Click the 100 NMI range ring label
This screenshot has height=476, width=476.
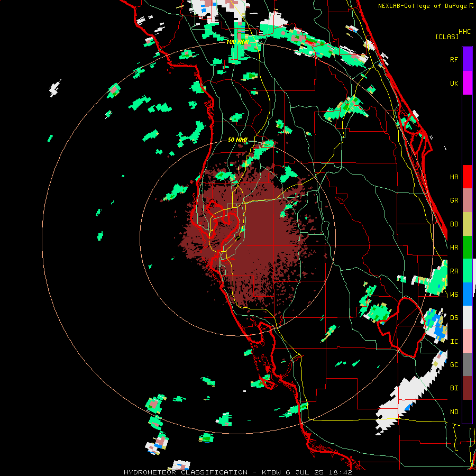(x=237, y=42)
